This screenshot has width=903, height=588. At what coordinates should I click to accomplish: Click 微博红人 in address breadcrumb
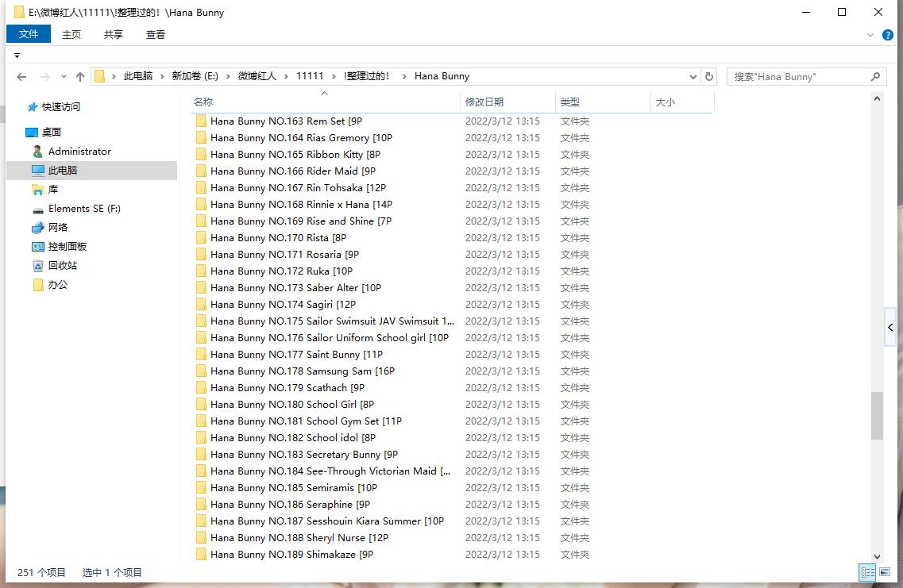coord(257,76)
